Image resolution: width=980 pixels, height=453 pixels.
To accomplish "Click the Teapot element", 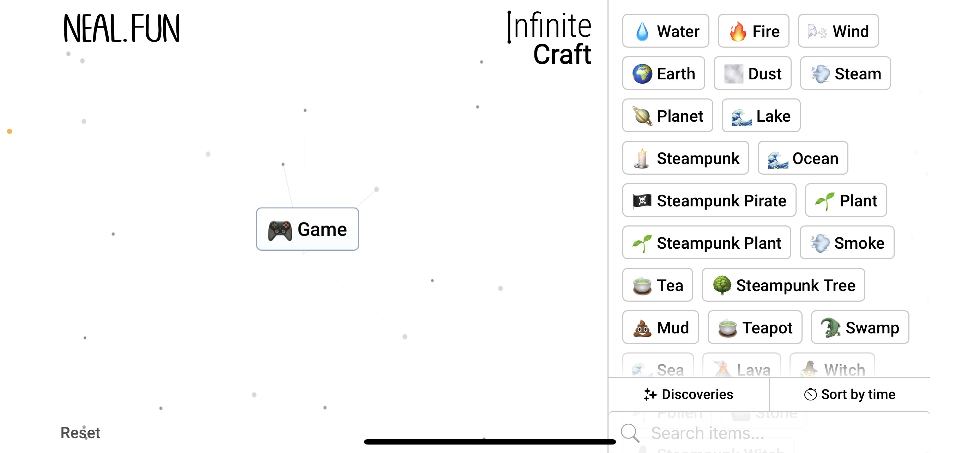I will click(754, 327).
